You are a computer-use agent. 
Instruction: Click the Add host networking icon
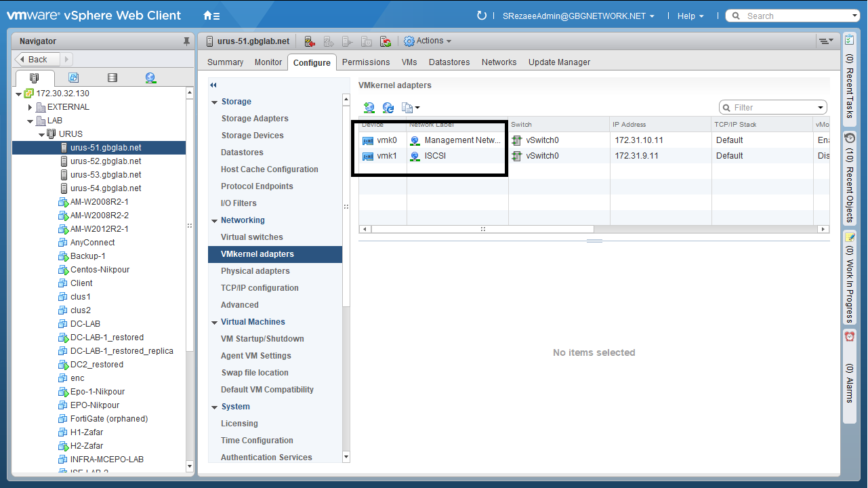tap(369, 108)
